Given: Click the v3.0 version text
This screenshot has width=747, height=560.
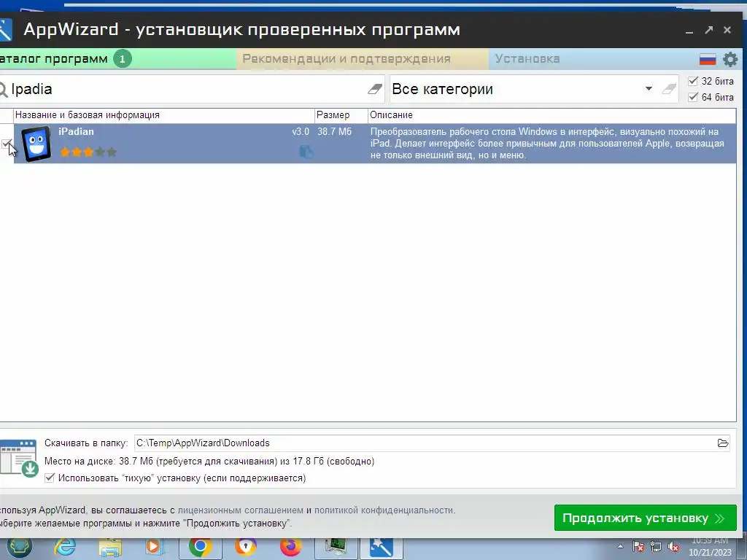Looking at the screenshot, I should 301,131.
